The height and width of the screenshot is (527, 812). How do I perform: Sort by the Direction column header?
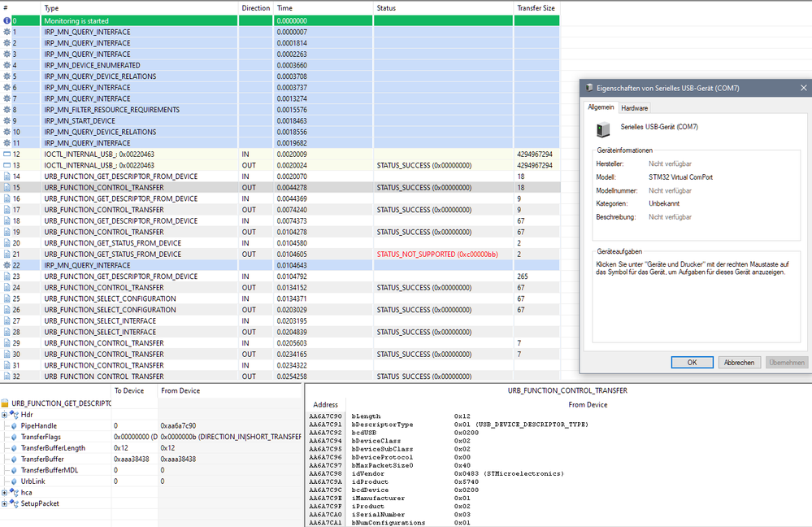tap(256, 8)
